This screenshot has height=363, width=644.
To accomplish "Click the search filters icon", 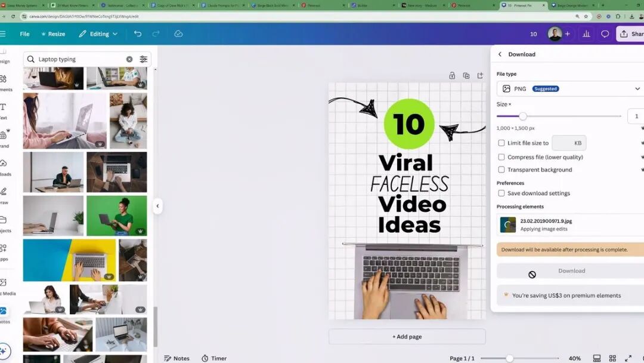I will (143, 59).
